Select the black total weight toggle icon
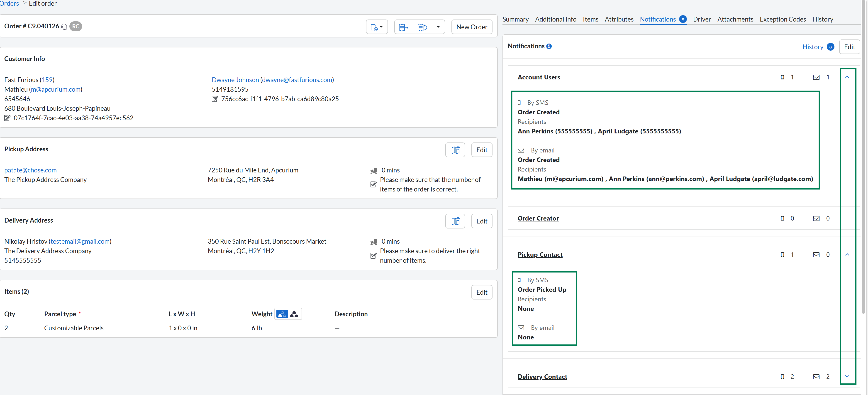 click(x=294, y=314)
